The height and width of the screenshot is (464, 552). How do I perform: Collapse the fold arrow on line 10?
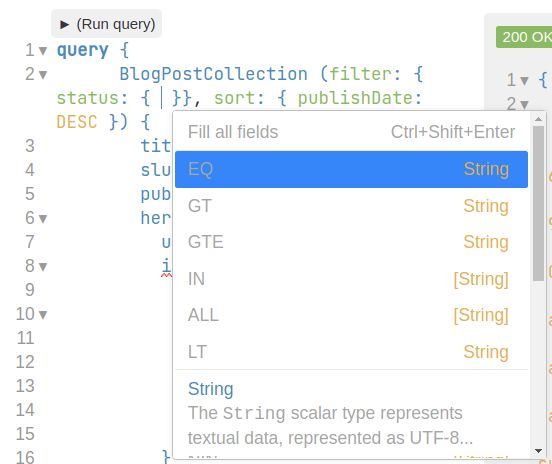point(43,314)
